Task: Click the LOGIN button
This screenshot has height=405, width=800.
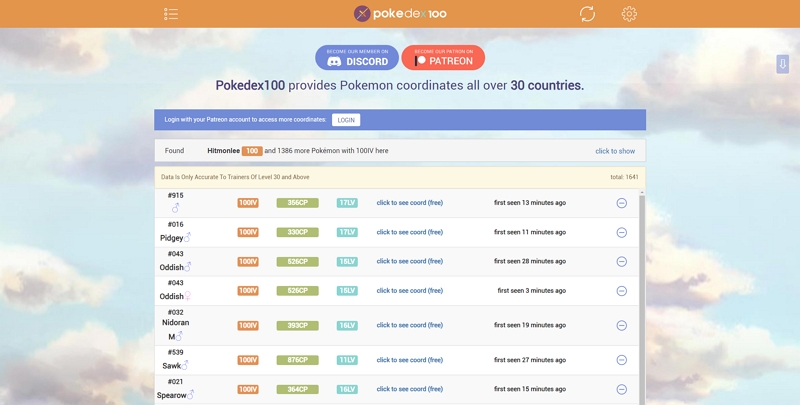Action: click(346, 120)
